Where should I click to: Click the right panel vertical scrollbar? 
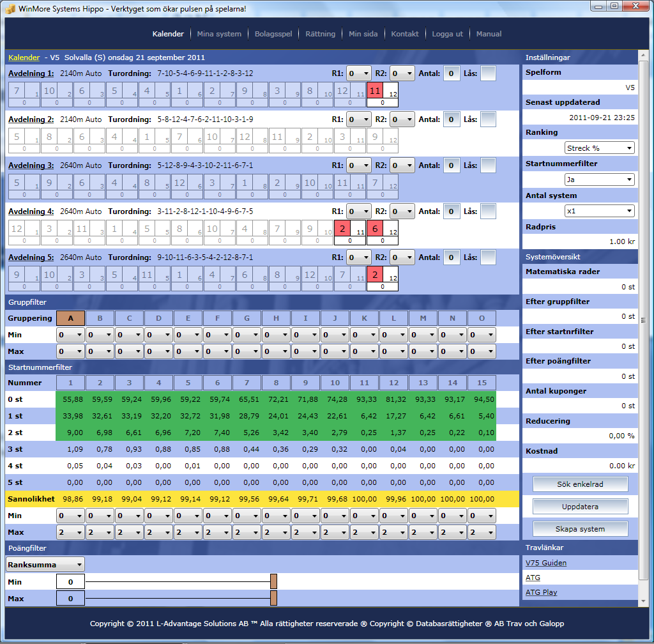pos(643,320)
